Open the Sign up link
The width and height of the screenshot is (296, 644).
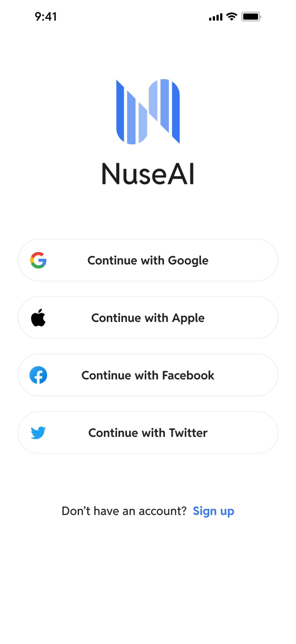213,511
